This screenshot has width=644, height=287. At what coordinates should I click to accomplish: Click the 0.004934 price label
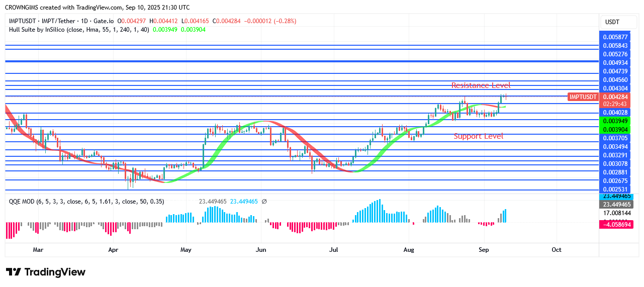pos(615,62)
